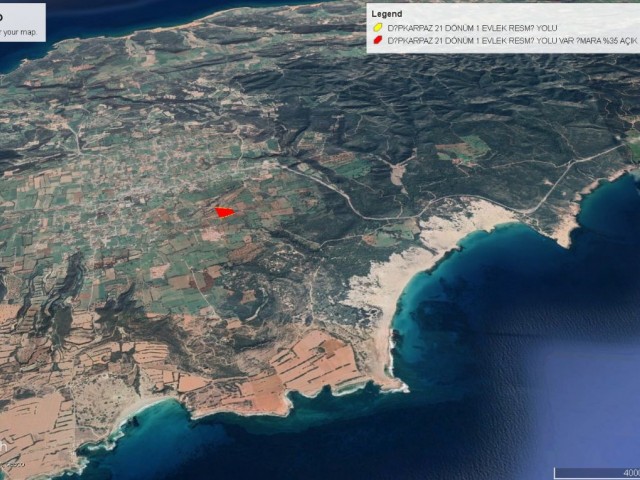Click the first Legend entry ending 'RESMİ YOLU'
Screen dimensions: 640x480
pyautogui.click(x=458, y=27)
